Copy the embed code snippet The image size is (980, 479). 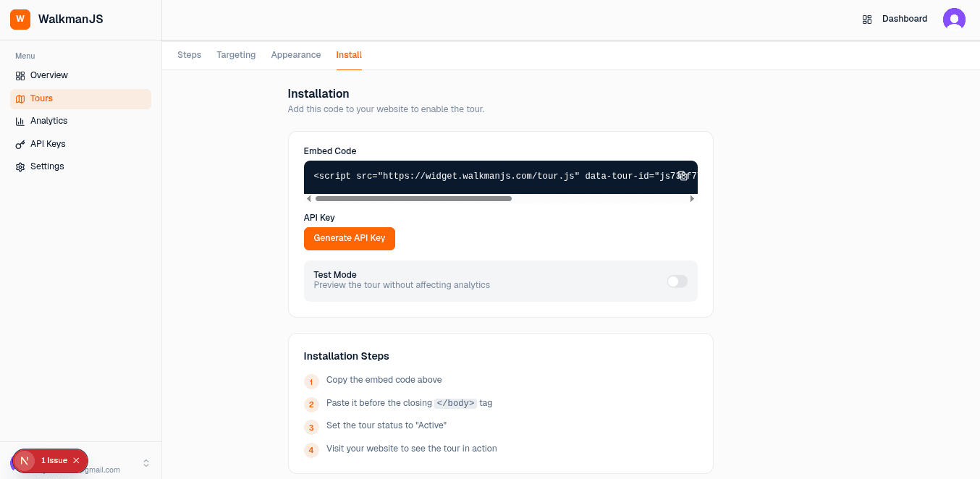pos(682,176)
